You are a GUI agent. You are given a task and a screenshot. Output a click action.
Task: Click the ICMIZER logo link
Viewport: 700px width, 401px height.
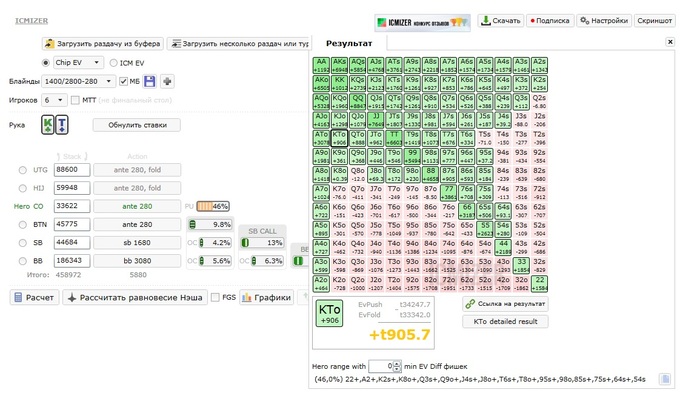point(31,21)
